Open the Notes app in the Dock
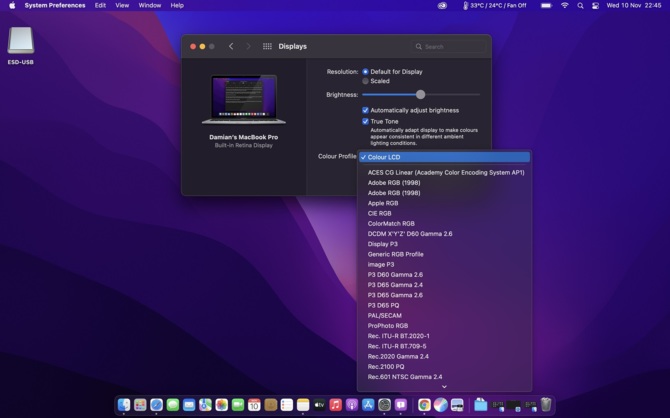Image resolution: width=670 pixels, height=418 pixels. click(x=303, y=404)
